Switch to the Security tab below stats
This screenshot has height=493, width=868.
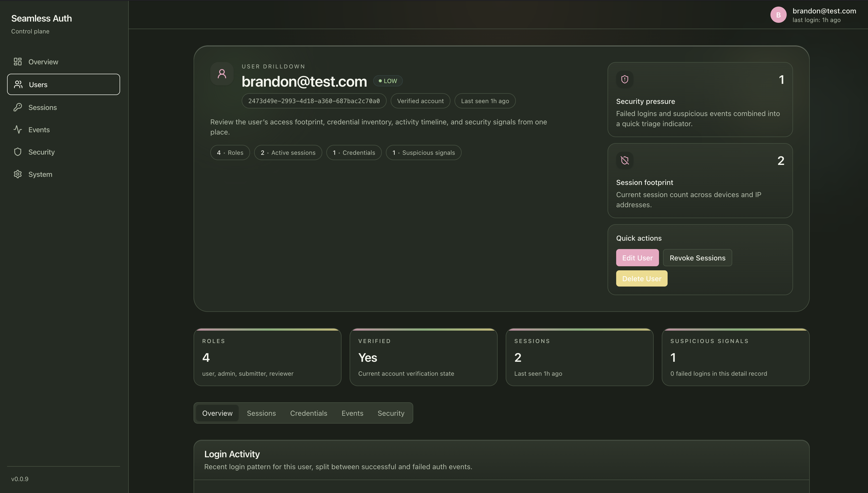click(391, 413)
